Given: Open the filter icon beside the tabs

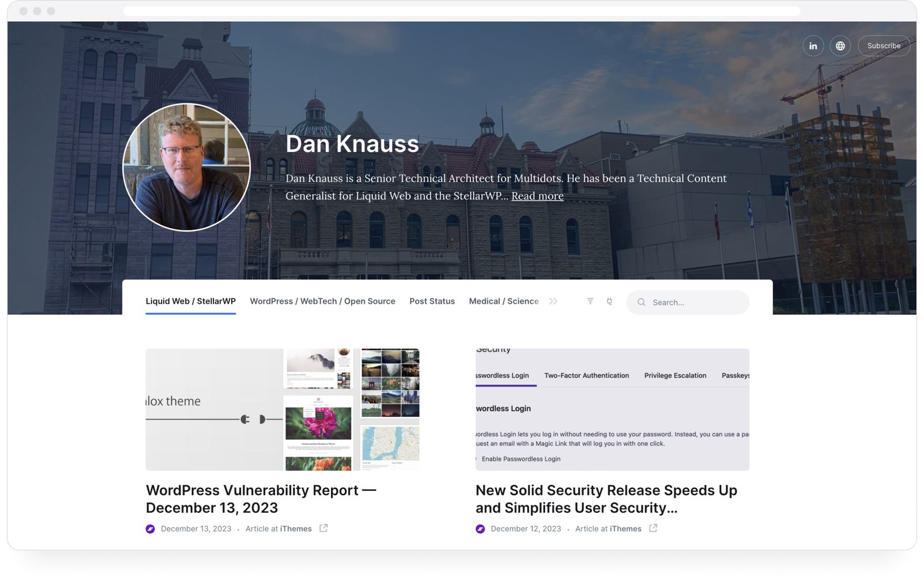Looking at the screenshot, I should (x=589, y=301).
